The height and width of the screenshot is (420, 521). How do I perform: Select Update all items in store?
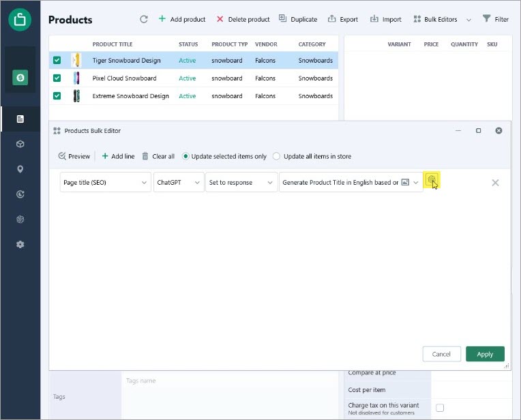tap(276, 156)
